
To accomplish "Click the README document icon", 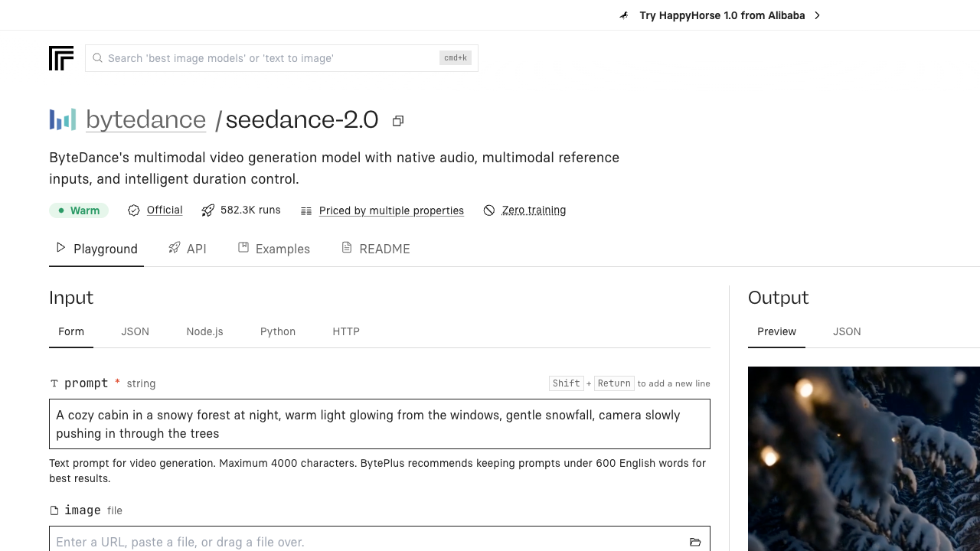I will [x=347, y=247].
